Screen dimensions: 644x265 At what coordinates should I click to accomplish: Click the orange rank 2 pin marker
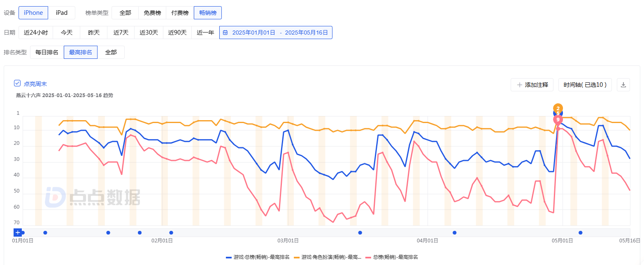pos(558,108)
